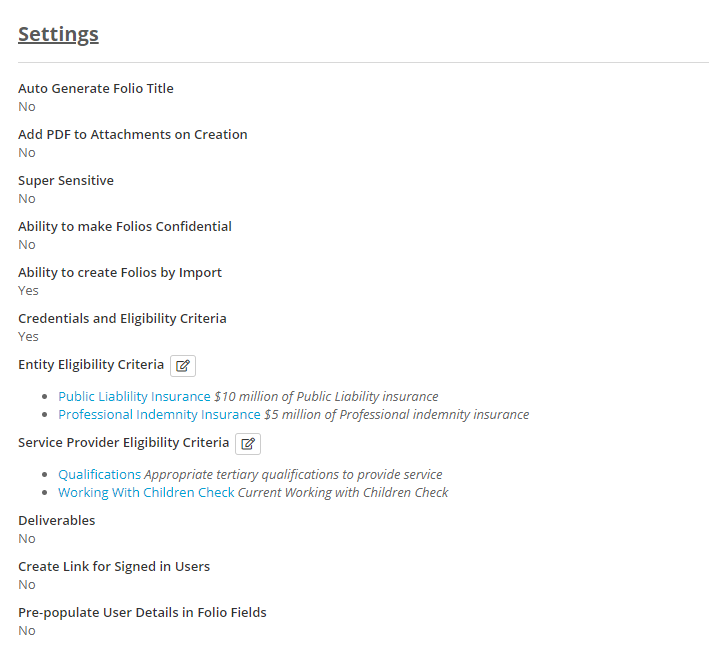The width and height of the screenshot is (709, 671).
Task: Click the Current Working with Children Check description
Action: (343, 493)
